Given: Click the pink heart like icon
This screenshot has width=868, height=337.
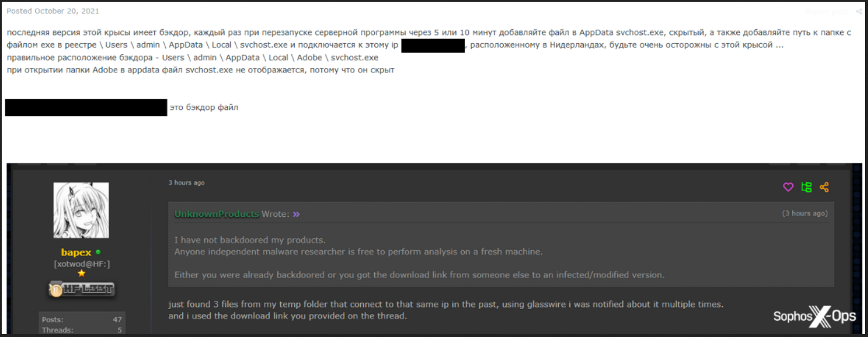Looking at the screenshot, I should point(788,187).
